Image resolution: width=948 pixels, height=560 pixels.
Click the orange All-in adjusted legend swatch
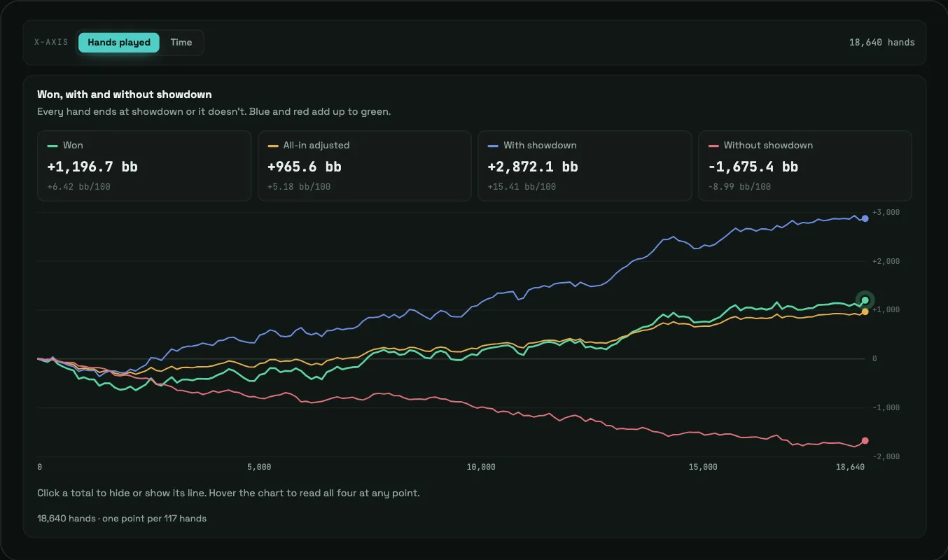273,146
